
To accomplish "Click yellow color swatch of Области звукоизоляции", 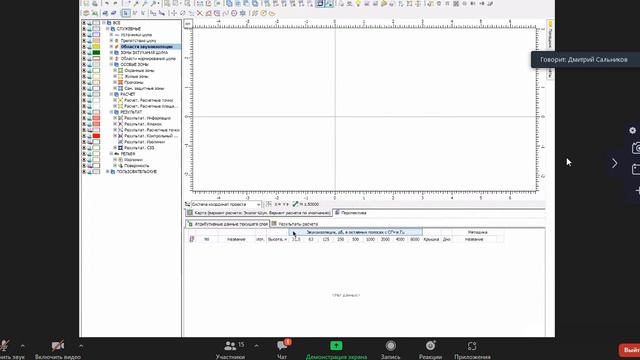I will click(96, 47).
